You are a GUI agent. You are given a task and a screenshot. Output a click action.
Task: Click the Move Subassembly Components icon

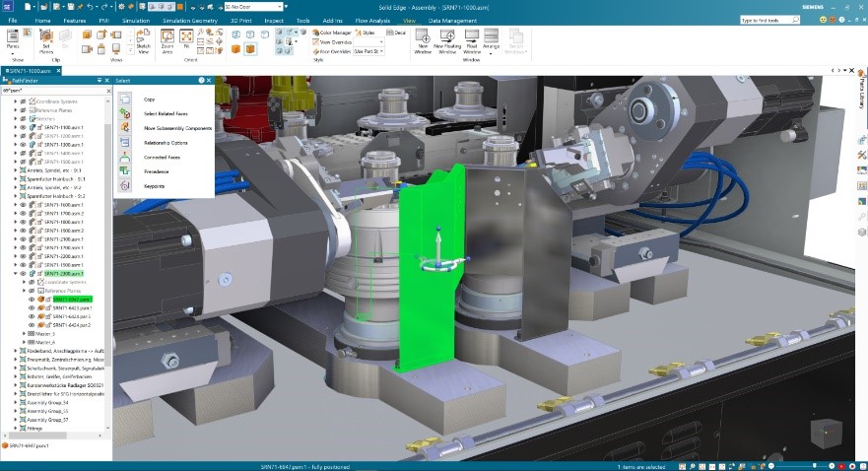pyautogui.click(x=125, y=128)
